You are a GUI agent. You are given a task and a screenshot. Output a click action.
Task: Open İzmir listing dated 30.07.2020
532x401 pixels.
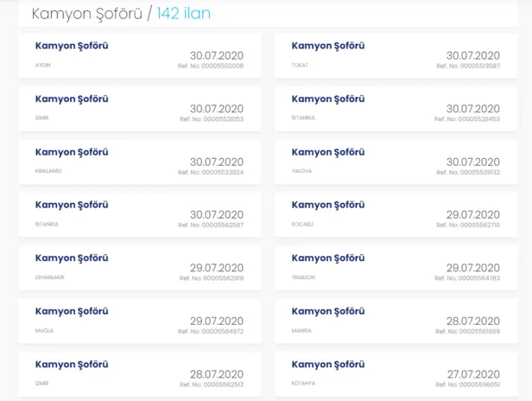[72, 99]
